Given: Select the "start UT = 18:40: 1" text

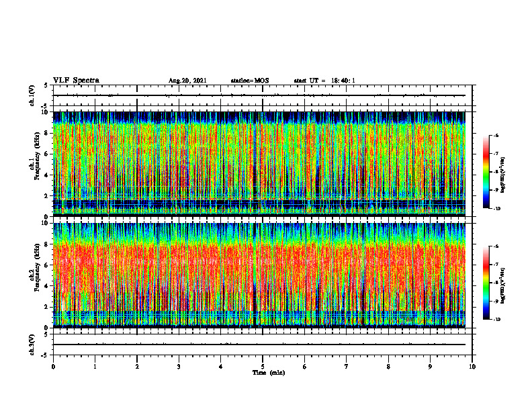Looking at the screenshot, I should pos(324,81).
